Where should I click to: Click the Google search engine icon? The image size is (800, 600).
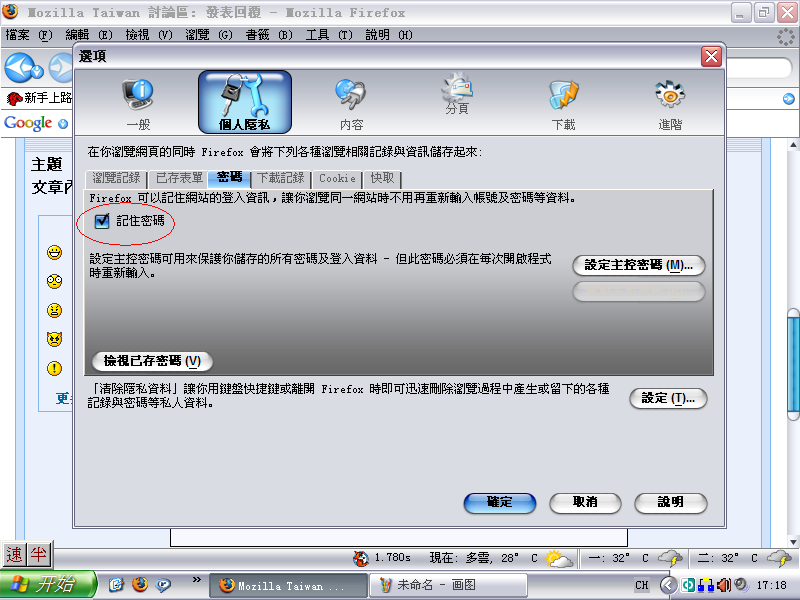click(x=28, y=123)
